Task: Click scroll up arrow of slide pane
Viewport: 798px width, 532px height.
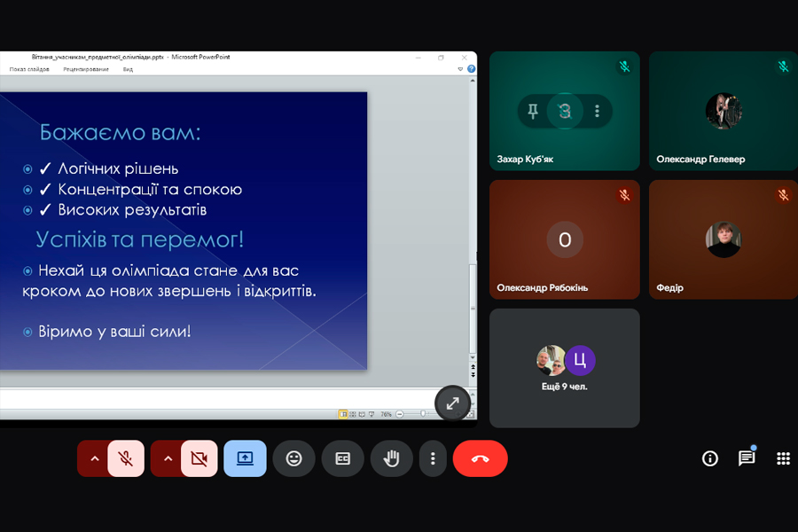Action: [x=473, y=81]
